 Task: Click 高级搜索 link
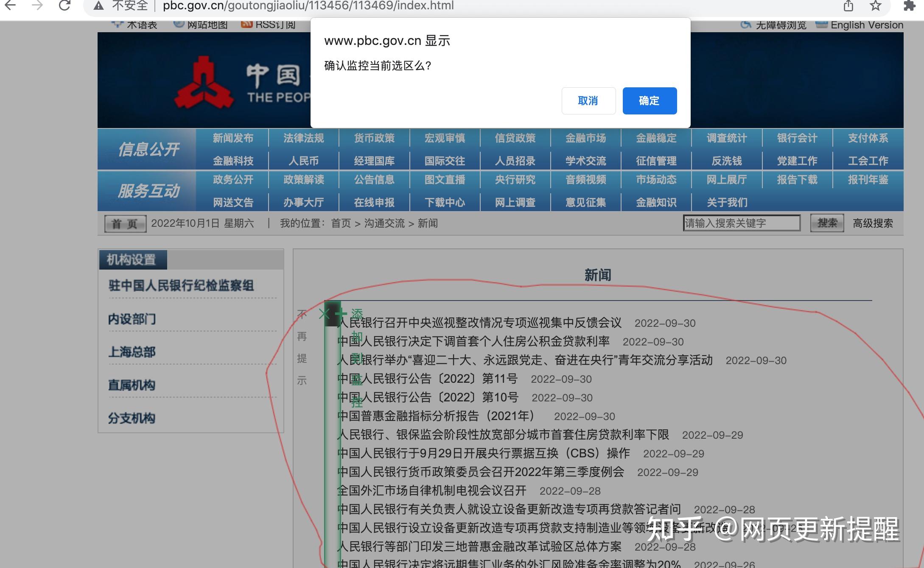[x=873, y=223]
